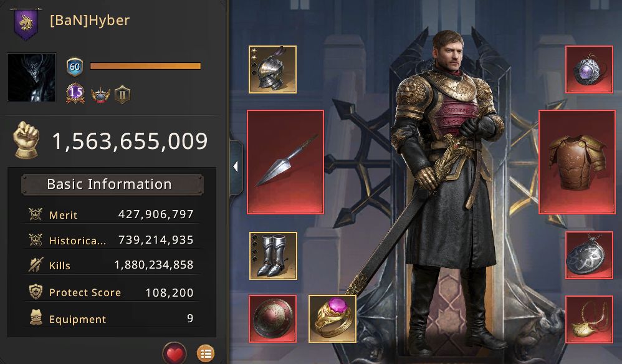Select the gold pendant necklace slot
This screenshot has height=364, width=622.
point(589,318)
